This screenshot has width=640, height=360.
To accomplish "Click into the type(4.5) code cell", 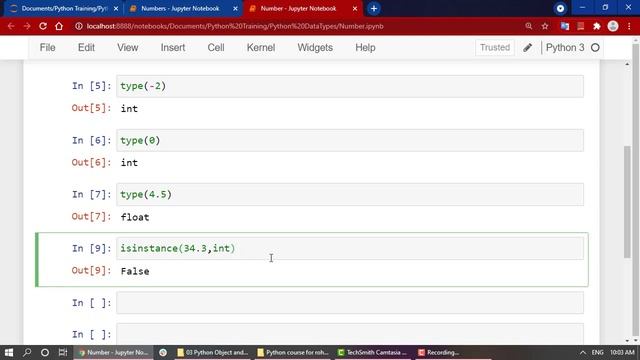I will (x=350, y=194).
